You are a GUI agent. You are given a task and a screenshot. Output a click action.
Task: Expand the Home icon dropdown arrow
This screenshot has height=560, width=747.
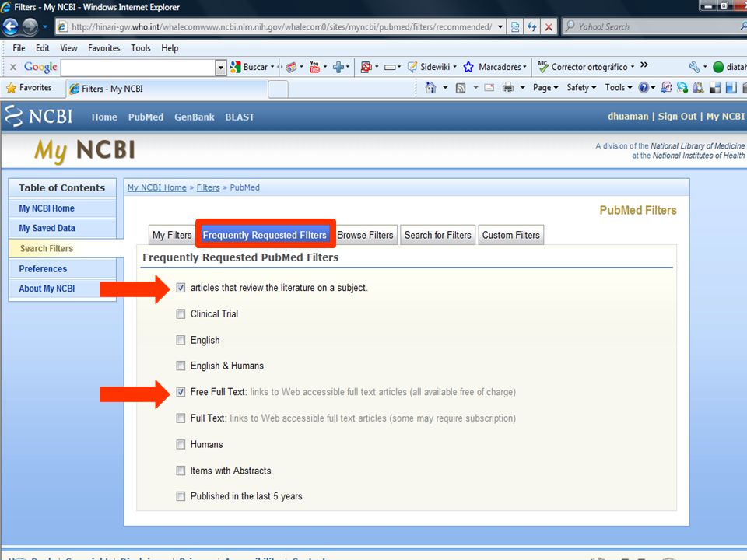pos(445,88)
